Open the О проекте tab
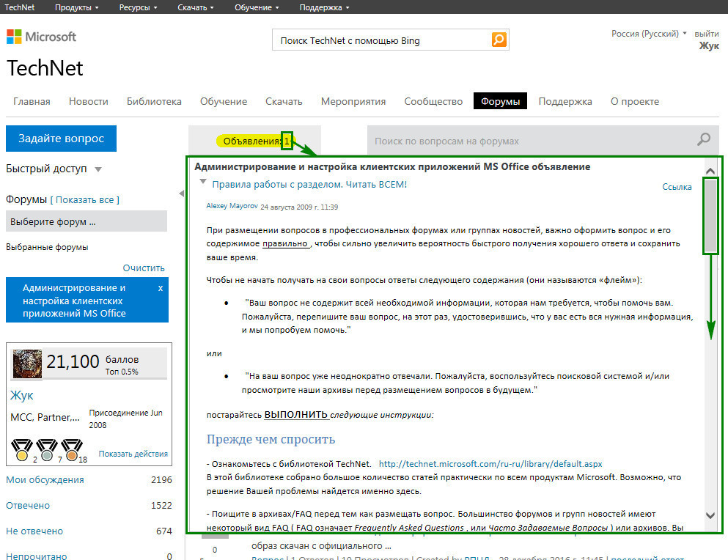 [635, 101]
